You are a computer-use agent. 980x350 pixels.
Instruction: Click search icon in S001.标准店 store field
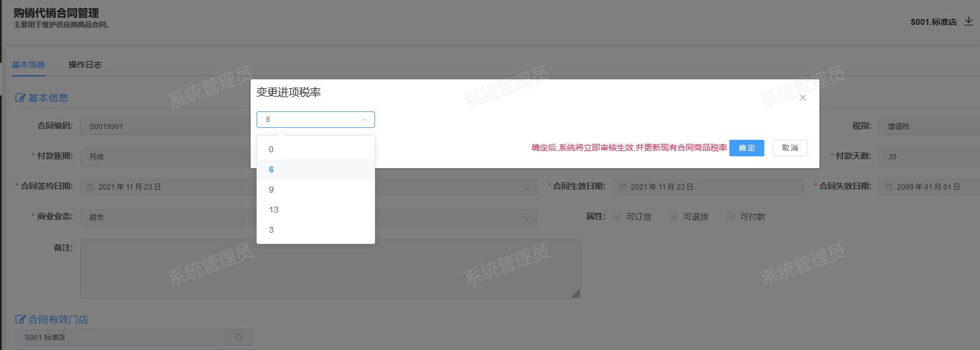[x=239, y=338]
